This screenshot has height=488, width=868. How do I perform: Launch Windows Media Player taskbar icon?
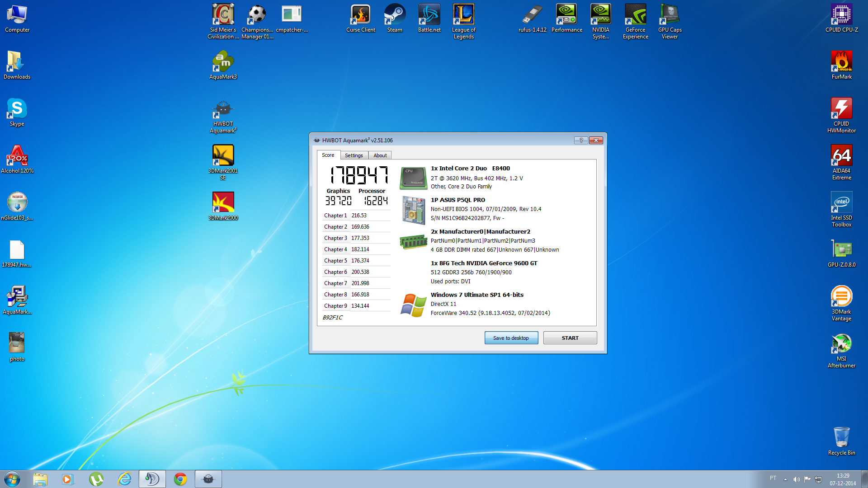[67, 479]
